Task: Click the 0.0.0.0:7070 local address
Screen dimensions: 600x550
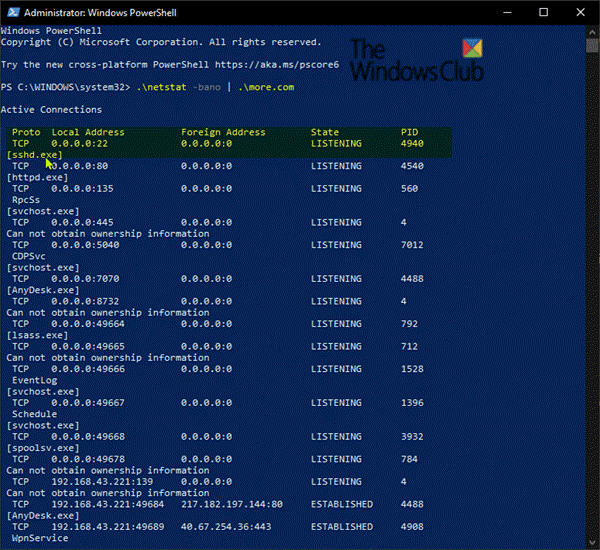Action: tap(85, 279)
